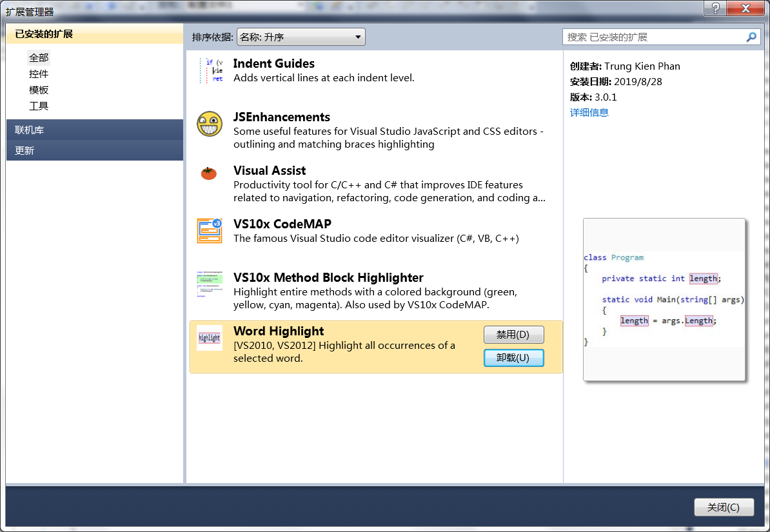Click the Word Highlight extension icon
This screenshot has height=532, width=770.
point(209,337)
